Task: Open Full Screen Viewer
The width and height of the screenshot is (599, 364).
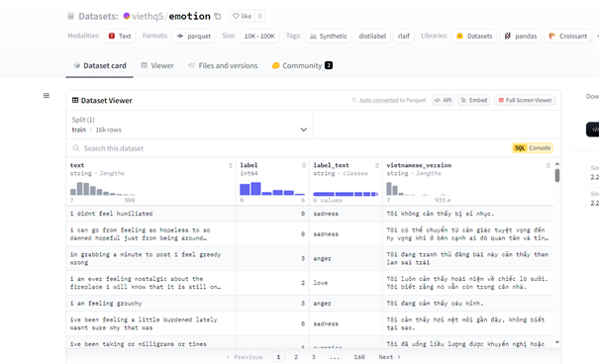Action: [x=525, y=100]
